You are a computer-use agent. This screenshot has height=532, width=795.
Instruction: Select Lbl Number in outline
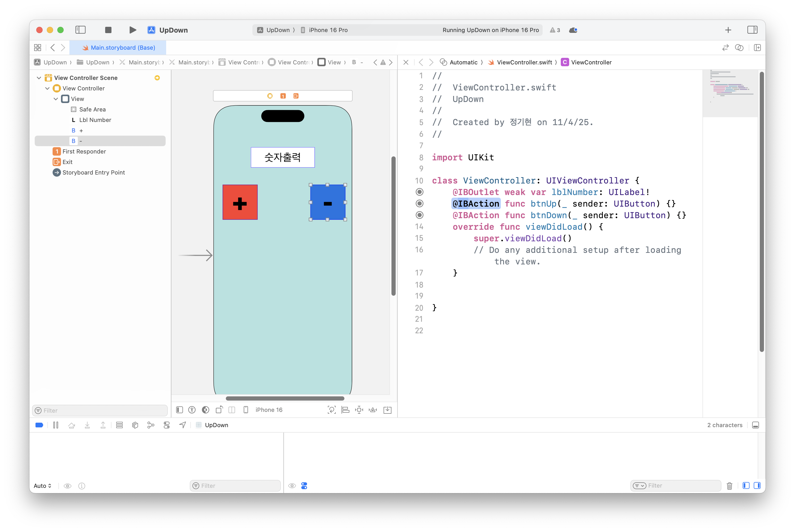click(x=95, y=120)
